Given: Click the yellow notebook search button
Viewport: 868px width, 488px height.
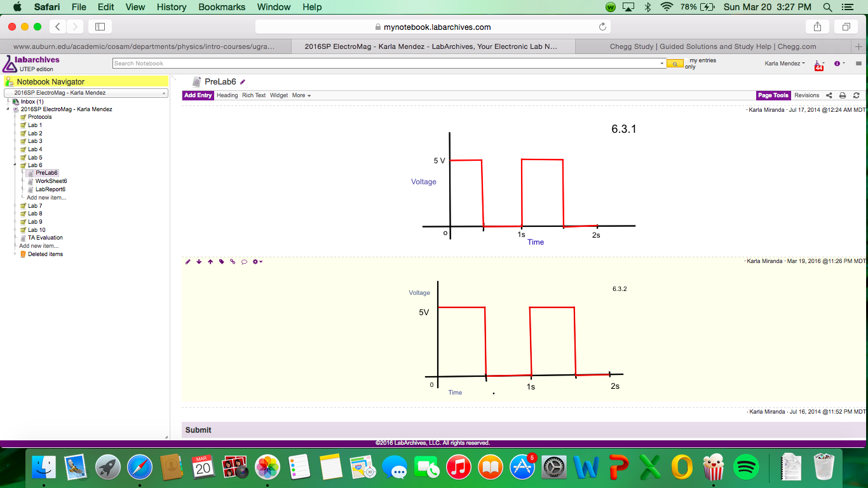Looking at the screenshot, I should (675, 64).
